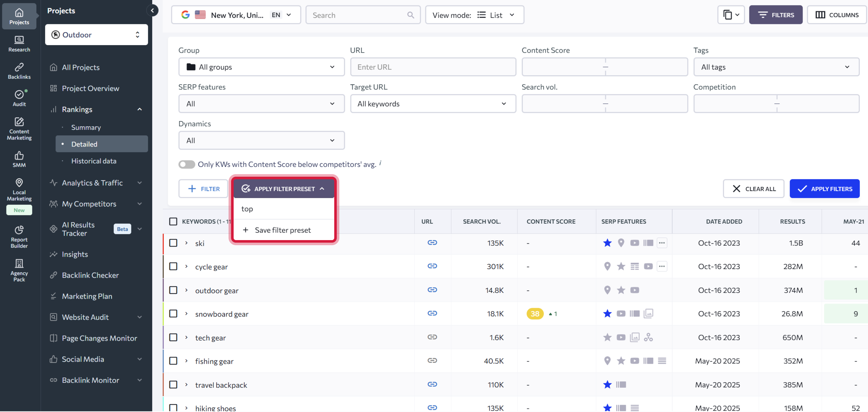Open the Research section in sidebar
Screen dimensions: 868x412
pos(19,44)
